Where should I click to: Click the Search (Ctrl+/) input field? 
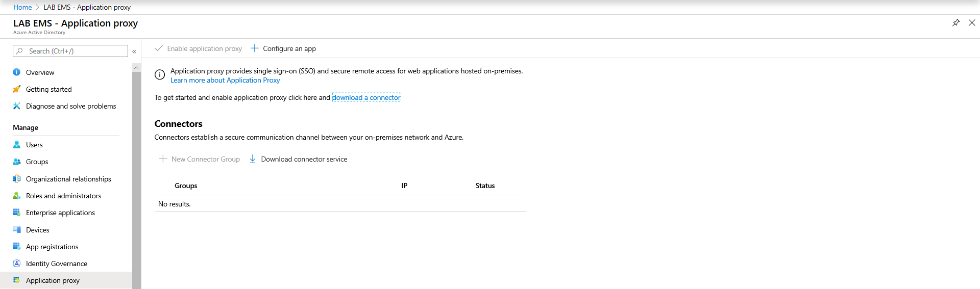pyautogui.click(x=70, y=51)
